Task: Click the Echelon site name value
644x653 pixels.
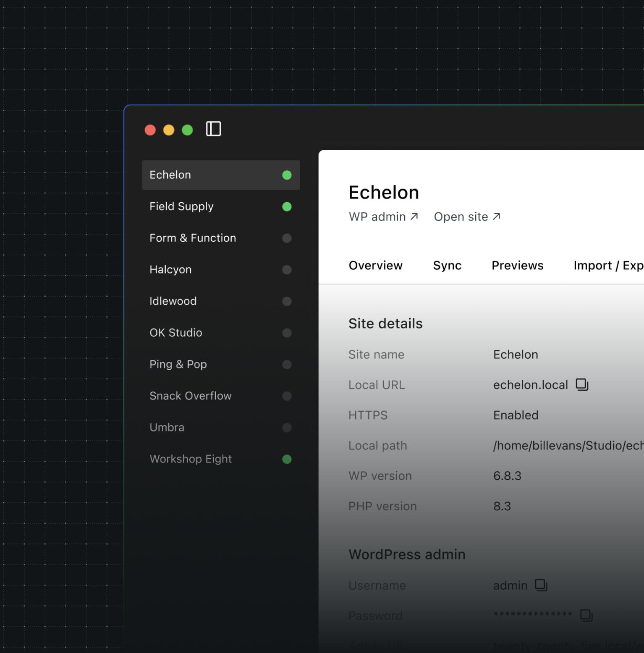Action: [x=516, y=354]
